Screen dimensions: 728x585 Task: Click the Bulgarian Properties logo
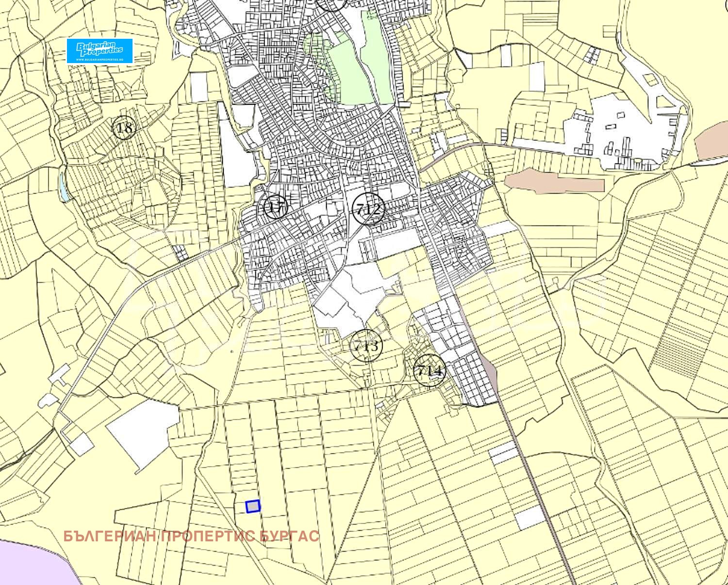(99, 48)
